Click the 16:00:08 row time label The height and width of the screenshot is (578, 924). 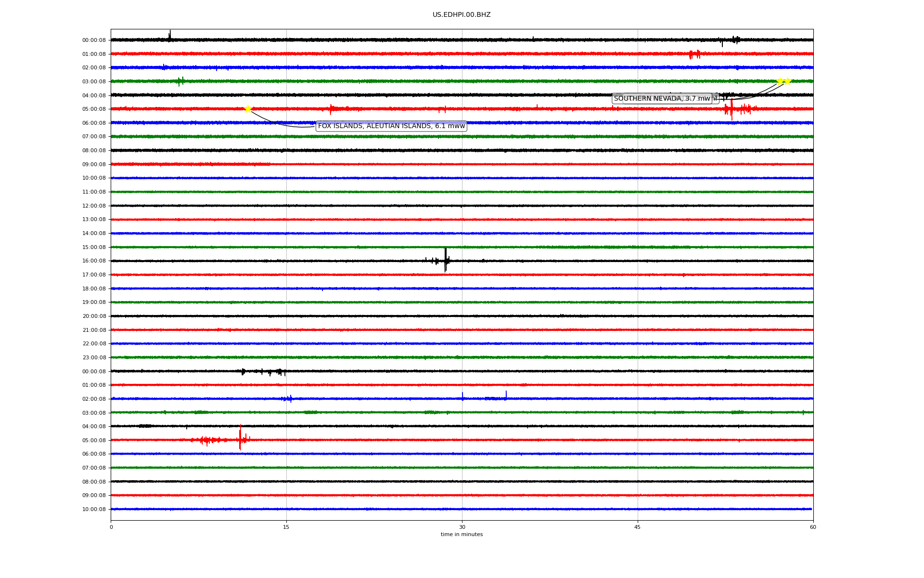[x=94, y=261]
